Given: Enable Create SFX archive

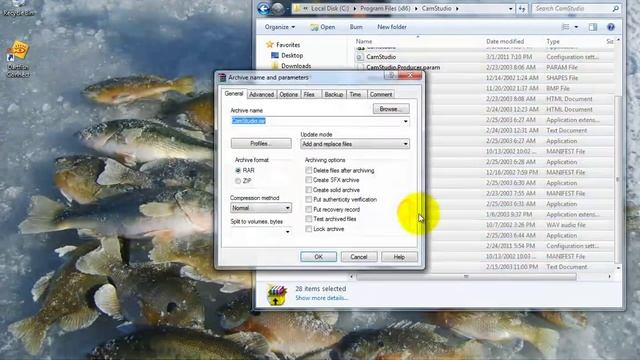Looking at the screenshot, I should pyautogui.click(x=309, y=180).
